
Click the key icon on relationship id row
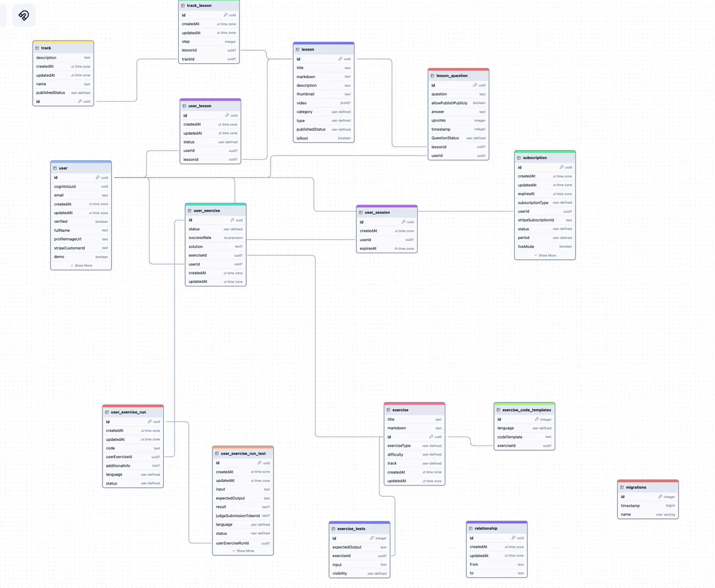coord(514,538)
